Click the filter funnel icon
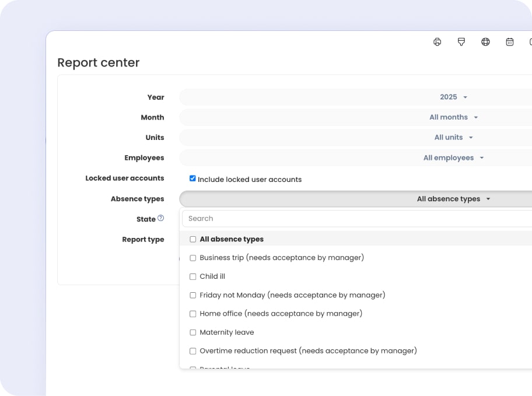Viewport: 532px width, 396px height. click(461, 42)
